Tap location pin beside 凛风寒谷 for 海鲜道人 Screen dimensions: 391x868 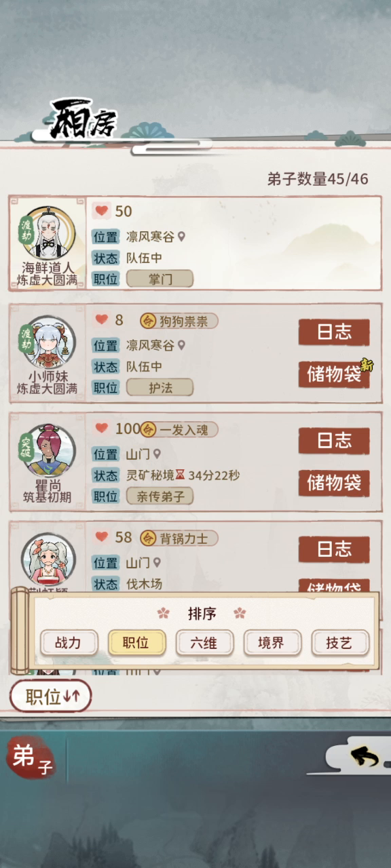tap(181, 237)
